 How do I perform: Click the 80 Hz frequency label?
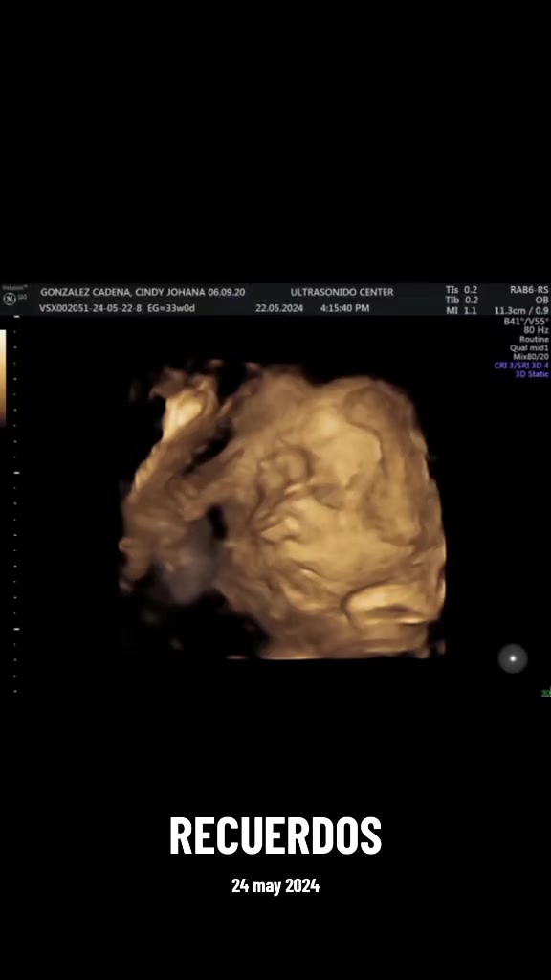(x=536, y=330)
